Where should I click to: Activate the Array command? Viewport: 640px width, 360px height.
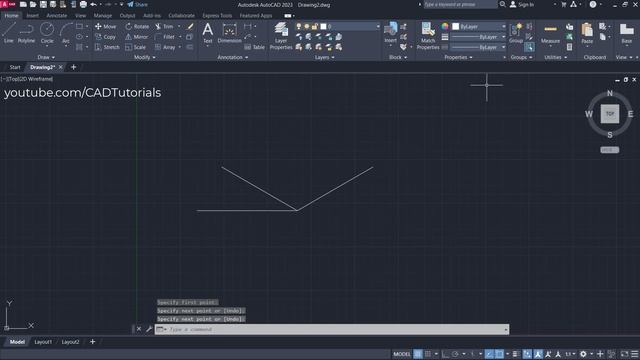165,47
